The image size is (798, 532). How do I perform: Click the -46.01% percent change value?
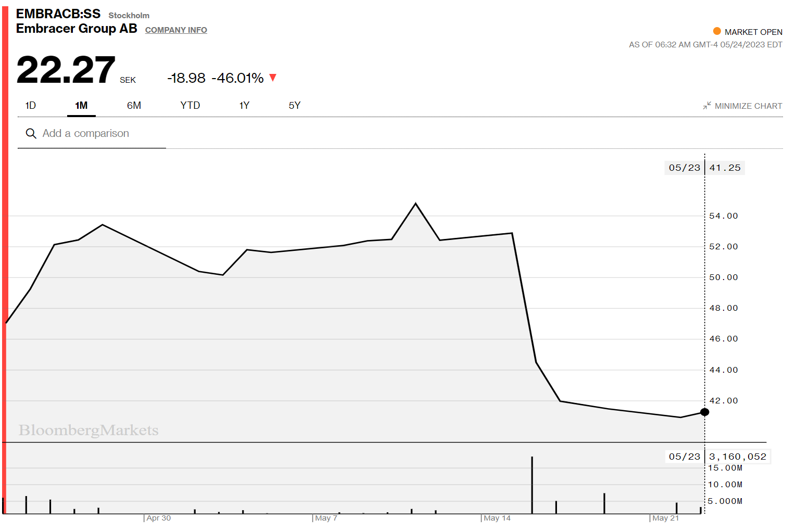(x=237, y=78)
